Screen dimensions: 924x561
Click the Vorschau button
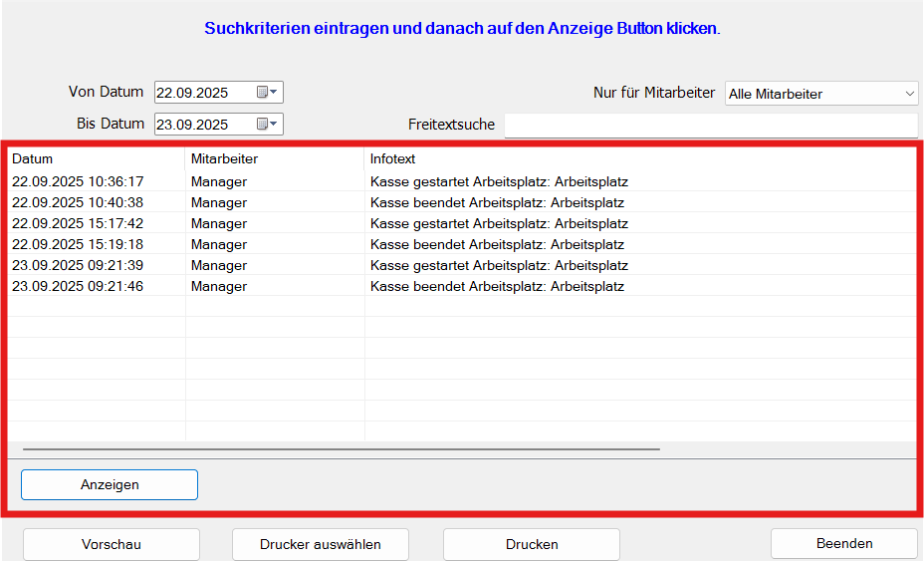coord(112,544)
